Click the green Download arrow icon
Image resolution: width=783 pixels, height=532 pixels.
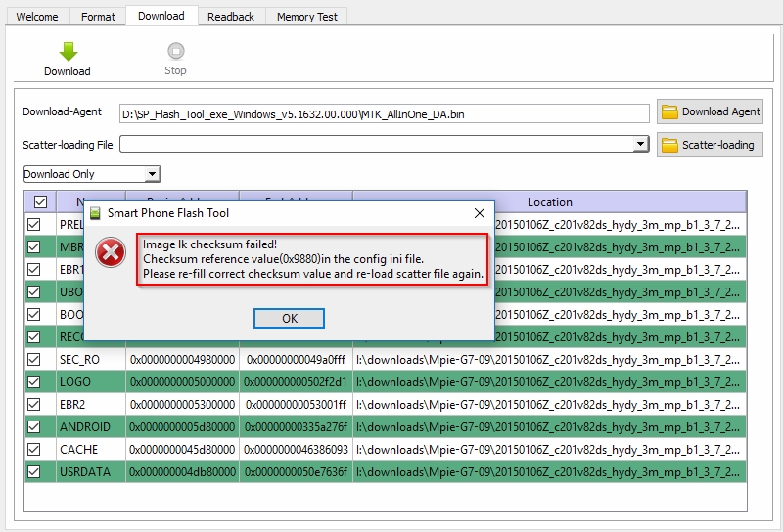tap(68, 52)
